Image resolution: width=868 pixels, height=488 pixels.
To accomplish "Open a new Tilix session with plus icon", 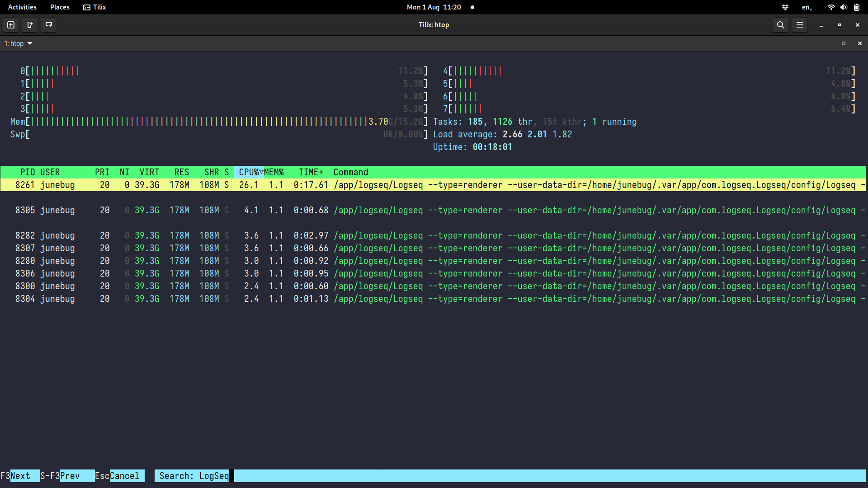I will [10, 25].
